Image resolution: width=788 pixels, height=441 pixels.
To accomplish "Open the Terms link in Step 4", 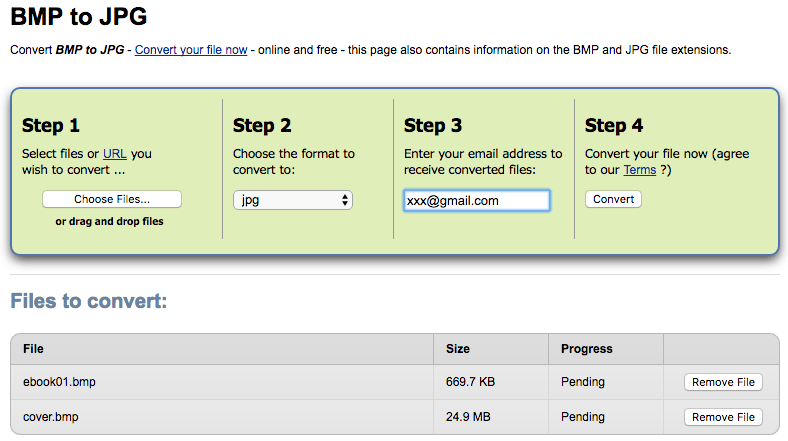I will point(639,170).
